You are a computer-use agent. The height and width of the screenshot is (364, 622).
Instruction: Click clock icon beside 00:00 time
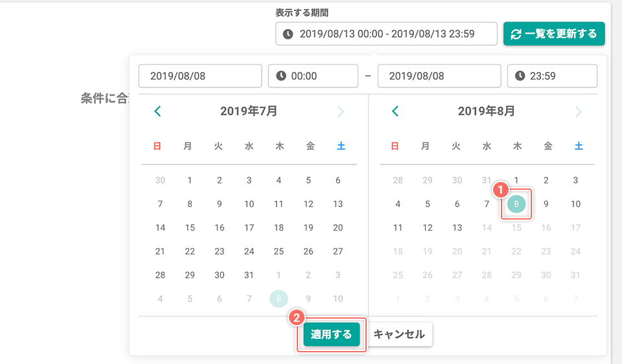coord(281,76)
